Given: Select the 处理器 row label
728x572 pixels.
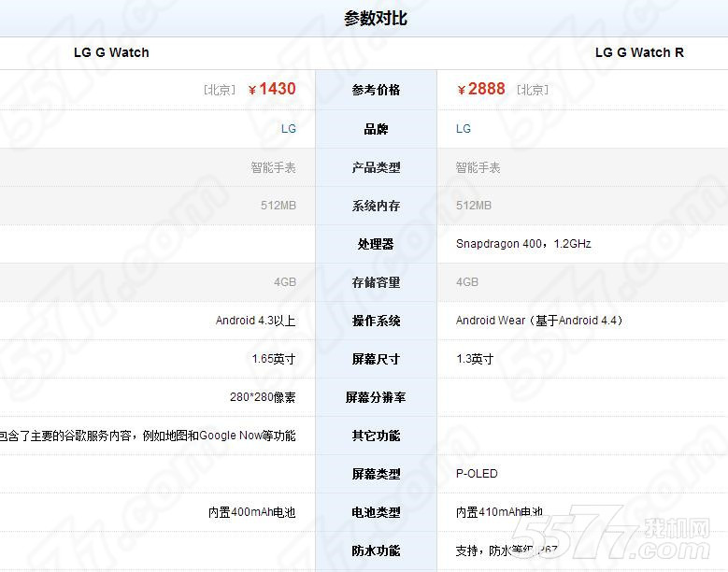Looking at the screenshot, I should [376, 244].
